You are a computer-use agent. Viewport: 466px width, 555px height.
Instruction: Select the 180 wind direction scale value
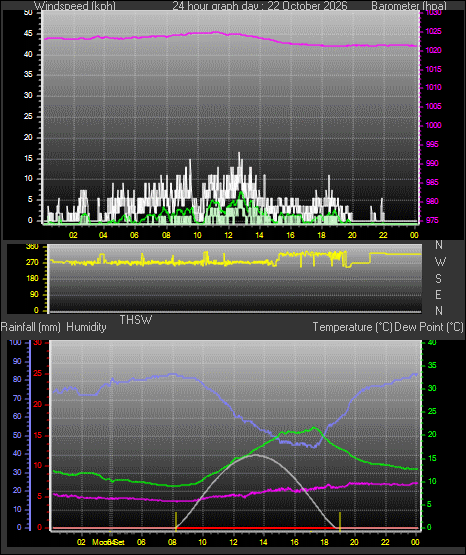pos(33,279)
